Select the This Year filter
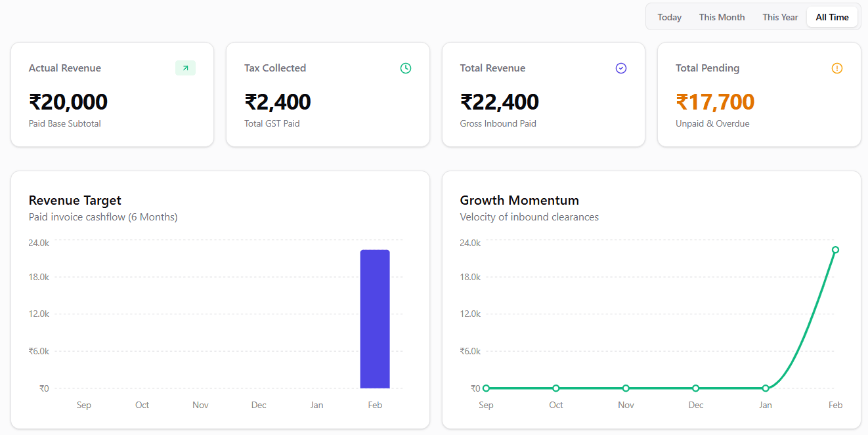The width and height of the screenshot is (868, 435). (x=780, y=16)
